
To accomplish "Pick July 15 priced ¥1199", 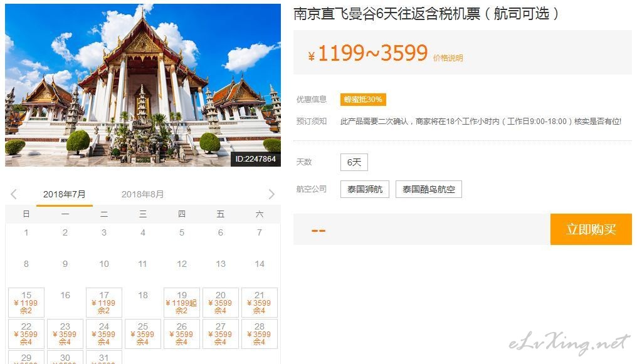I will tap(26, 303).
